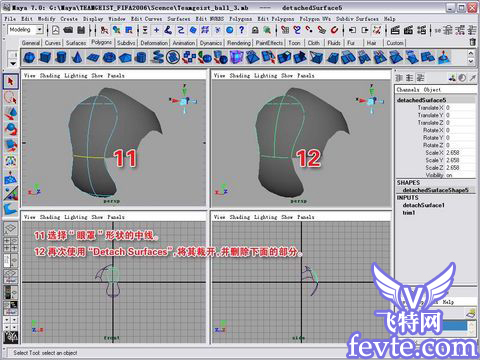Viewport: 480px width, 360px height.
Task: Activate the Move tool in toolbox
Action: 10,113
